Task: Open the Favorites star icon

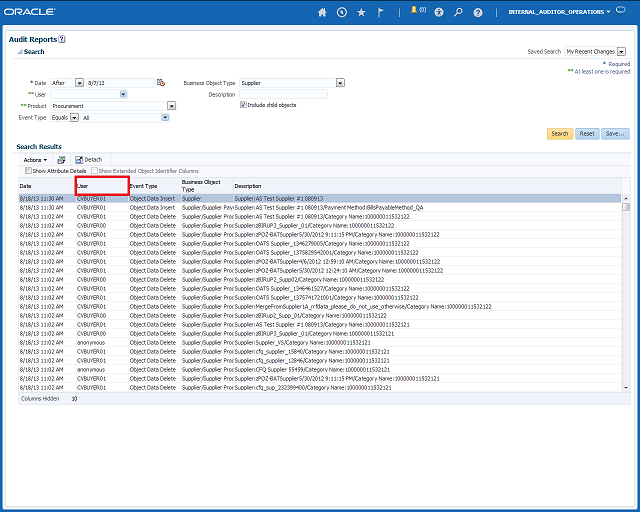Action: (361, 12)
